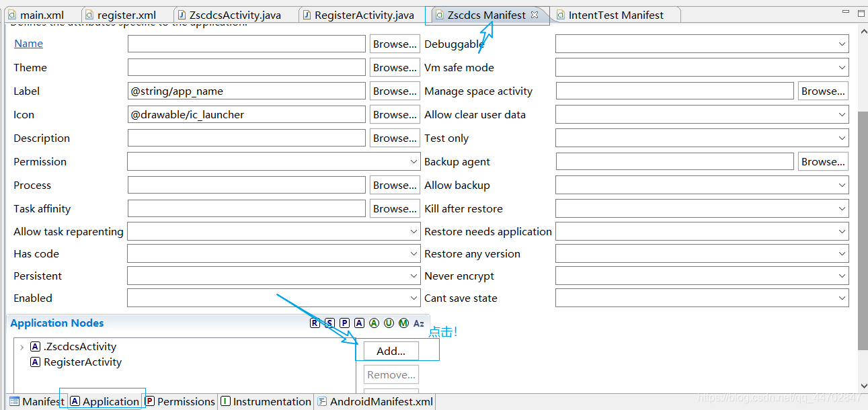Click in the Manage space activity field
Screen dimensions: 868x410
675,91
